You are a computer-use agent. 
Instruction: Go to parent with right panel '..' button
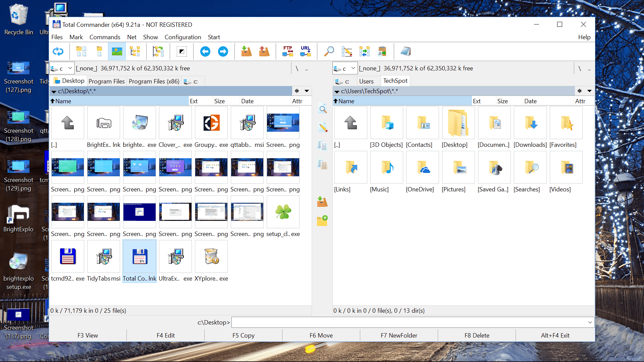tap(589, 69)
